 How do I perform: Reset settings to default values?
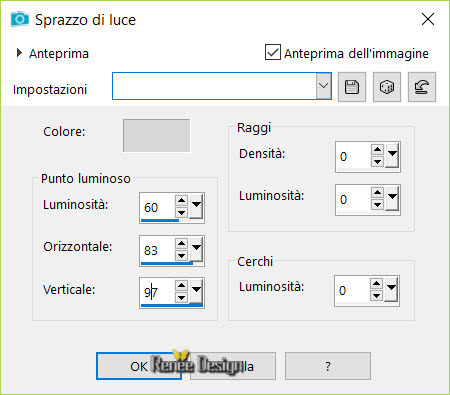pos(422,87)
